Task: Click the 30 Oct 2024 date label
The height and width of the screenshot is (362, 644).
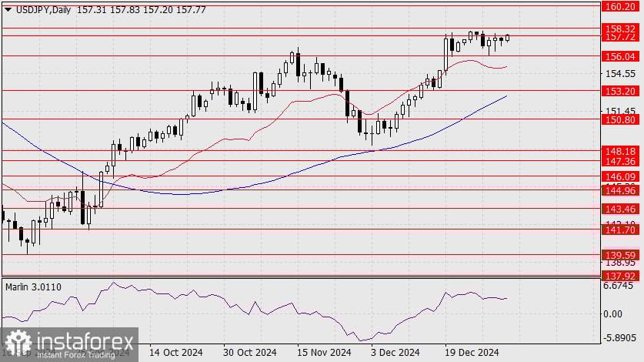Action: tap(250, 353)
